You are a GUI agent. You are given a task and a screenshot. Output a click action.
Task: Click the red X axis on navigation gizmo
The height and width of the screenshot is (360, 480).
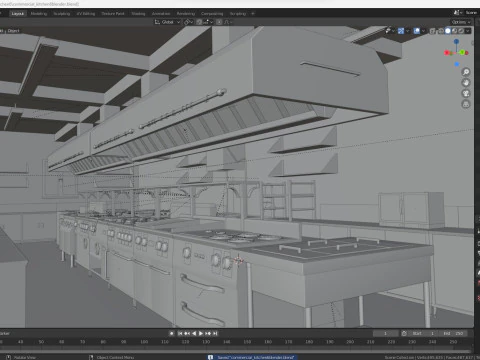(x=447, y=53)
